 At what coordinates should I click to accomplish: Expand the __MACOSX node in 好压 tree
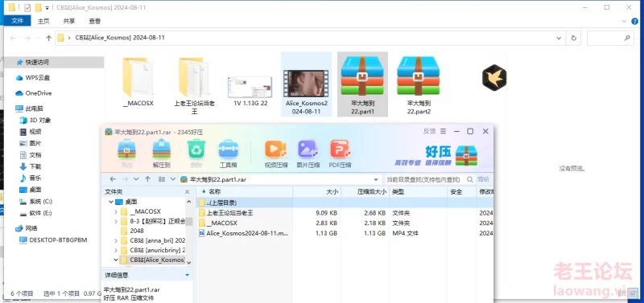[116, 211]
